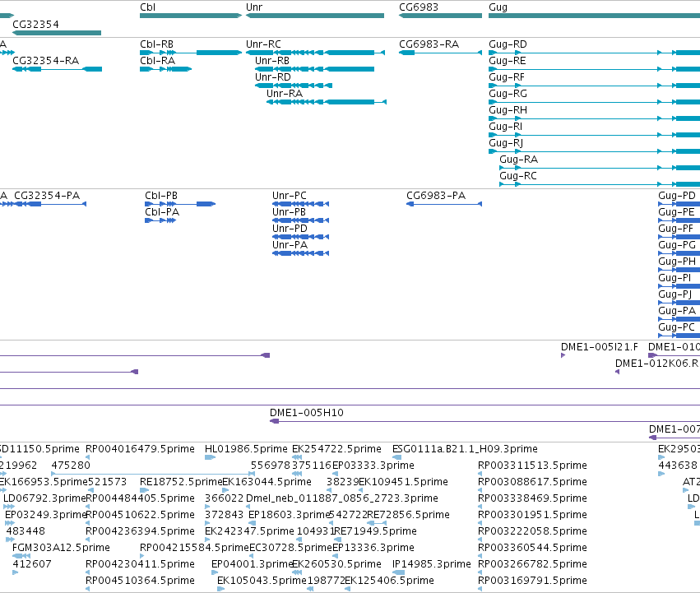This screenshot has width=700, height=593.
Task: Click the Gug-PG protein label
Action: coord(677,246)
